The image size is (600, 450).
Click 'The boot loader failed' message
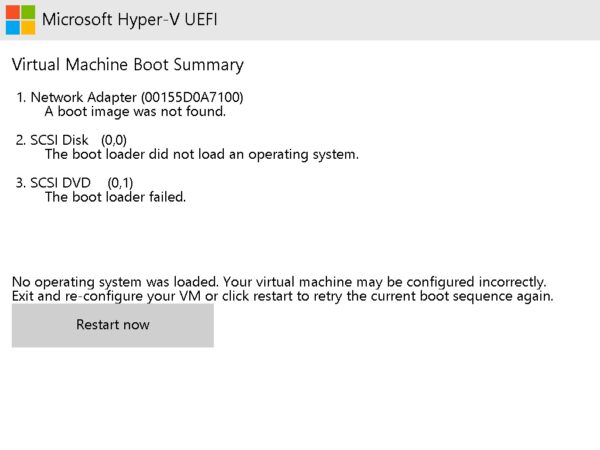click(115, 197)
